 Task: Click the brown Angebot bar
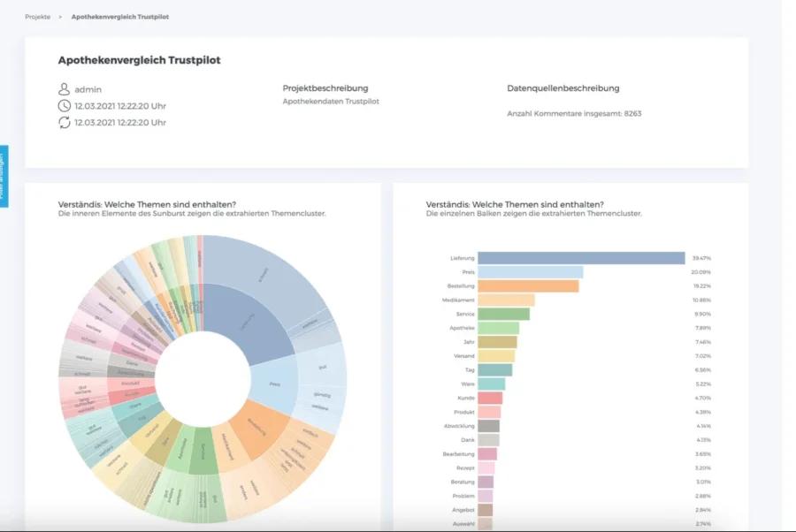486,510
